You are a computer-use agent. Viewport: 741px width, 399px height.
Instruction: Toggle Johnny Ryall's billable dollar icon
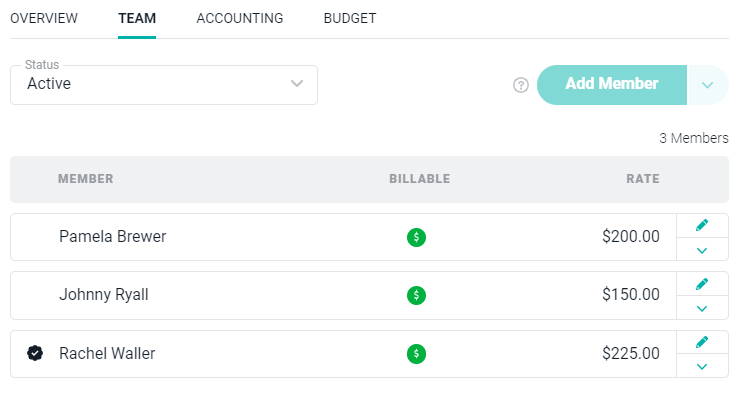[x=416, y=295]
